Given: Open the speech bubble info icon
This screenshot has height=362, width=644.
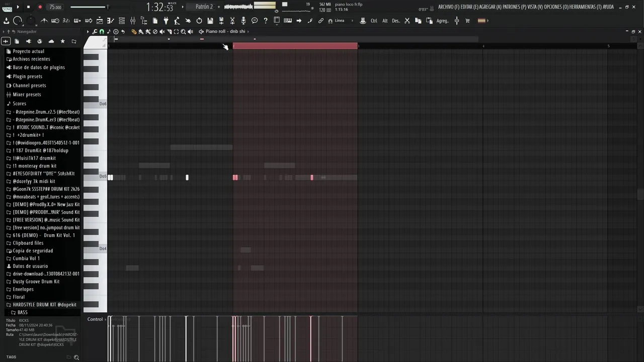Looking at the screenshot, I should pos(255,21).
